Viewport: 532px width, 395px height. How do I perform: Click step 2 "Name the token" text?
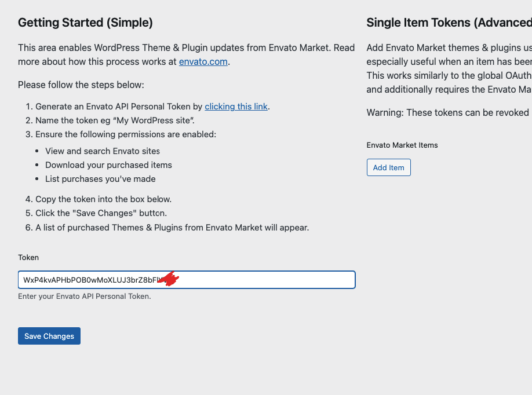(x=115, y=120)
